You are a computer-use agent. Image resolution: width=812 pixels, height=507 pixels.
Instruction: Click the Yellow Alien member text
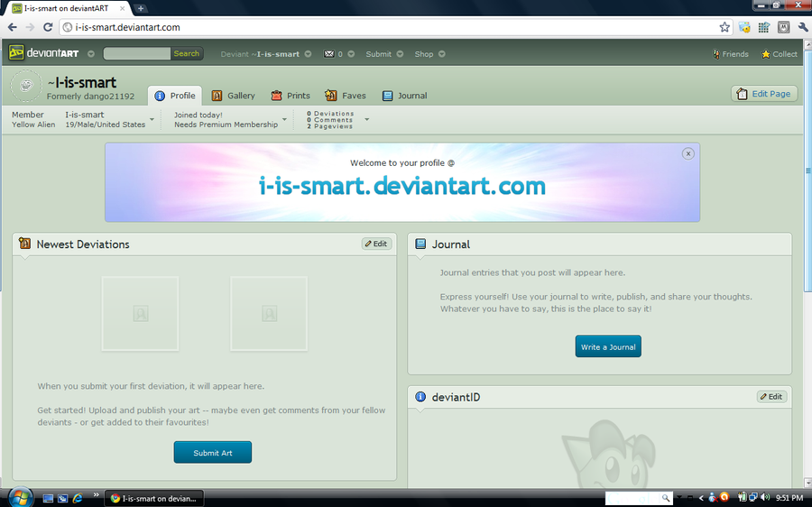coord(33,124)
